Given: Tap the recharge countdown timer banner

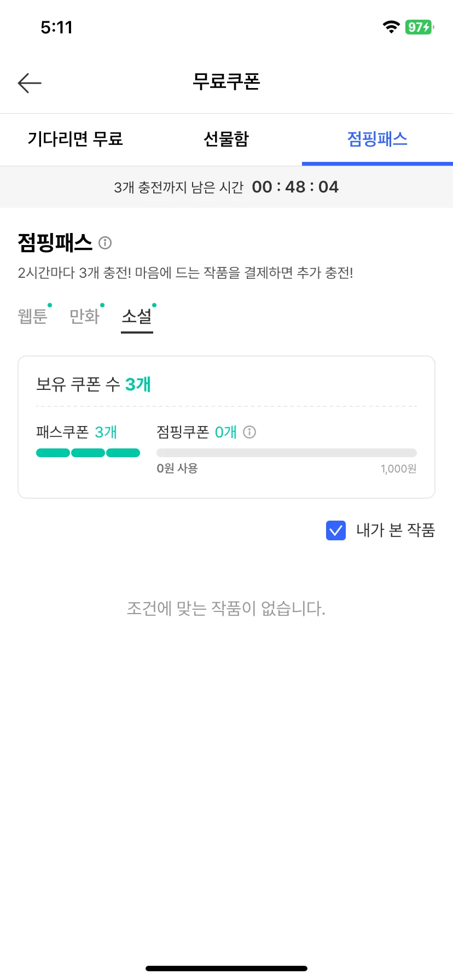Looking at the screenshot, I should (226, 187).
